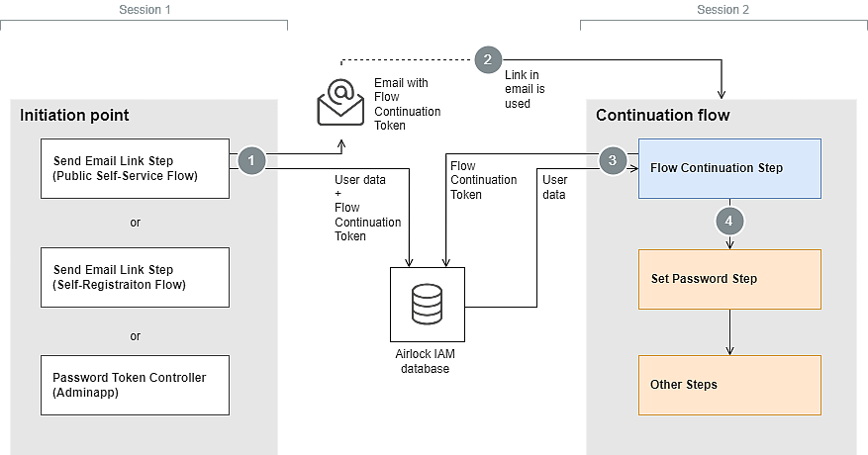Select the step 2 circle marker
868x455 pixels.
pos(486,60)
